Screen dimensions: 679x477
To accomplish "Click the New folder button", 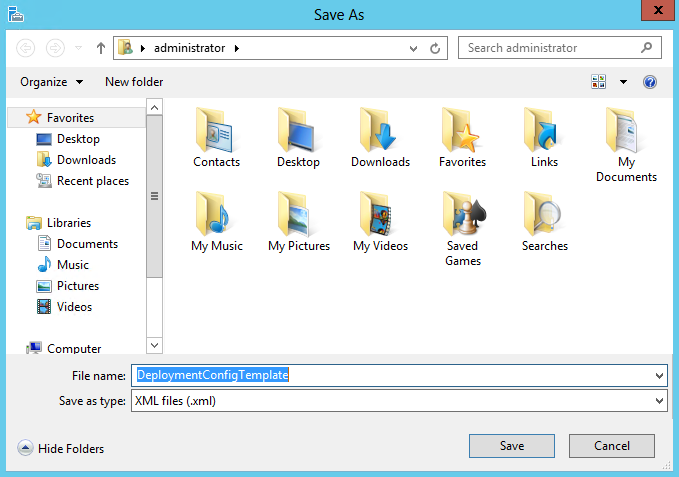I will coord(134,82).
